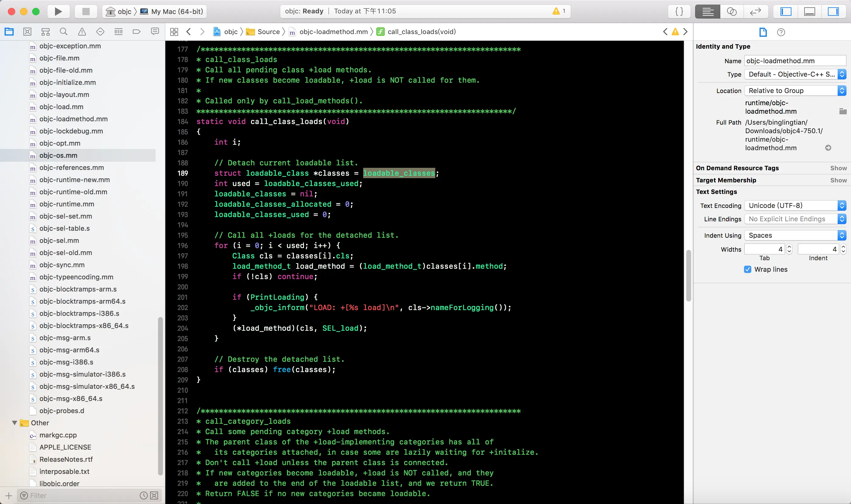Toggle the bottom Debug area
Image resolution: width=851 pixels, height=504 pixels.
click(810, 12)
